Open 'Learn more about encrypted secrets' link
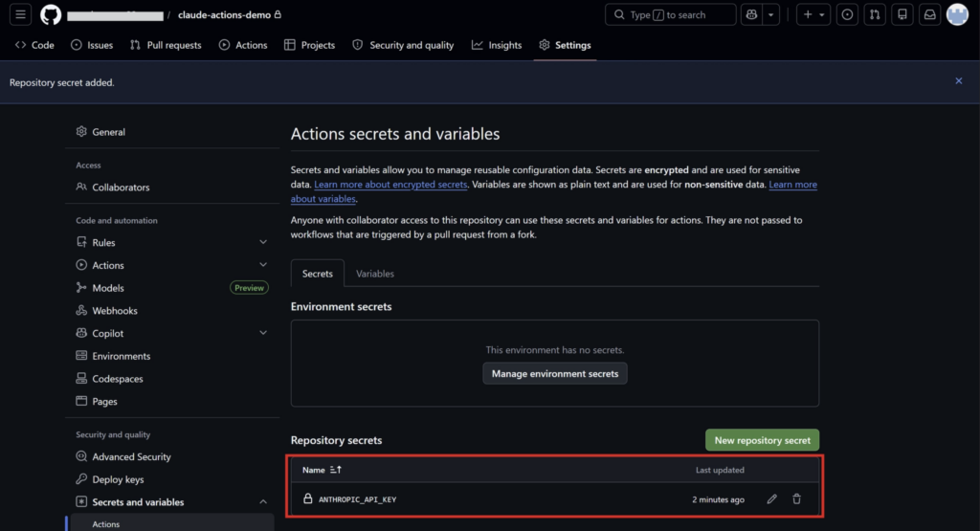The height and width of the screenshot is (531, 980). point(390,185)
